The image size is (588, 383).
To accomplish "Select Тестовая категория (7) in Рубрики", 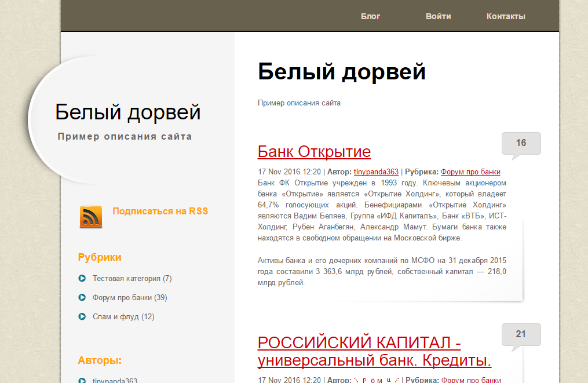I will (x=132, y=279).
